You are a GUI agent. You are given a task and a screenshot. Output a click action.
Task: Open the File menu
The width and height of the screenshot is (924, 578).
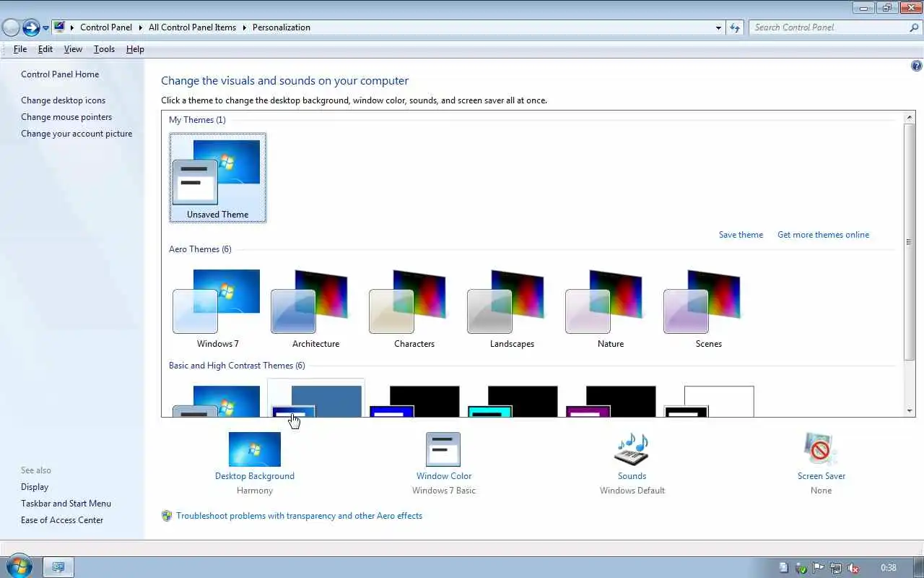tap(20, 49)
